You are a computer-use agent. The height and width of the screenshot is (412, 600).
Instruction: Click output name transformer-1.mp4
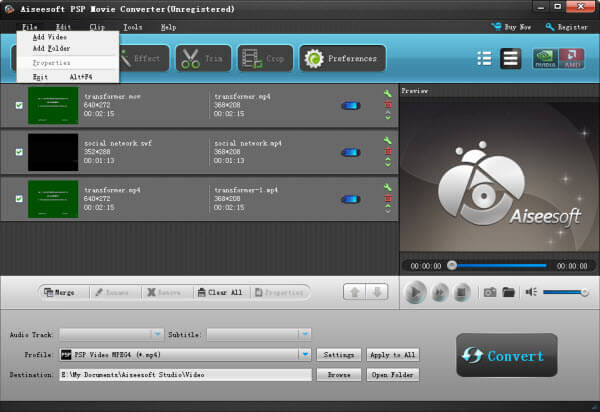246,190
